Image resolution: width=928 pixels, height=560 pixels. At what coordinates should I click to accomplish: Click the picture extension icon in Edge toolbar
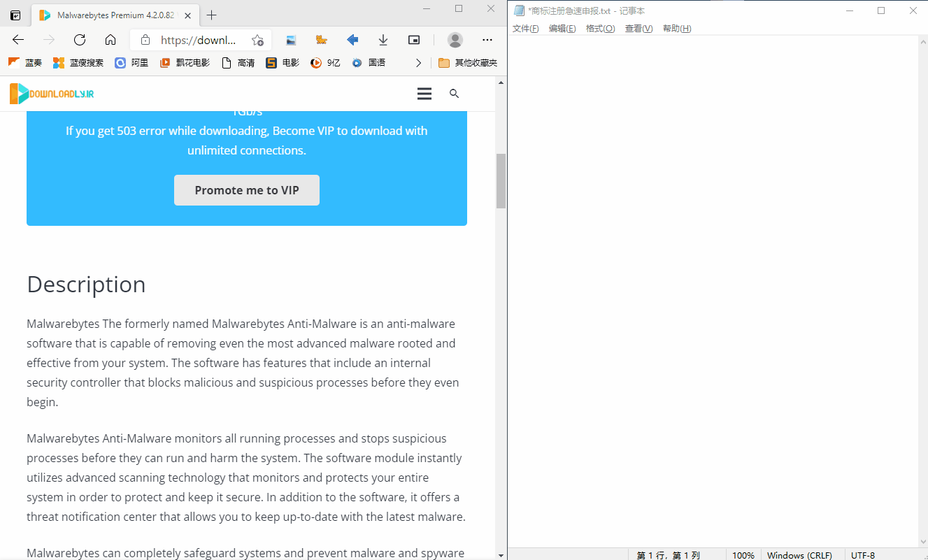(x=291, y=40)
